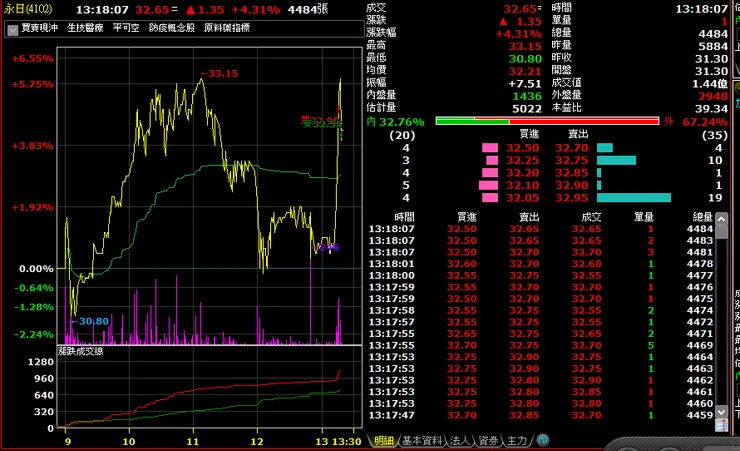Click the header change percent +4.31%
This screenshot has height=451, width=740.
pos(256,9)
